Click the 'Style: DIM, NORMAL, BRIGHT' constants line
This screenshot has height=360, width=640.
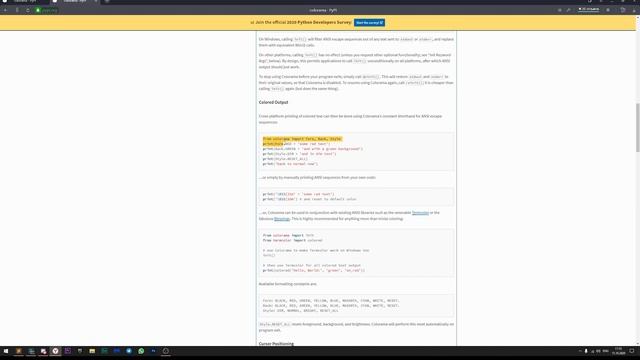tap(300, 310)
